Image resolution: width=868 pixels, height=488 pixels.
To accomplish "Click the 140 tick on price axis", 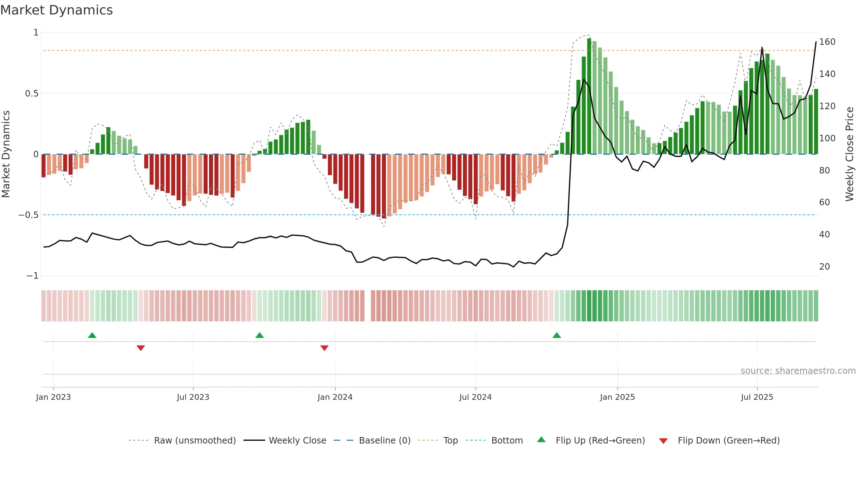I will pyautogui.click(x=827, y=74).
